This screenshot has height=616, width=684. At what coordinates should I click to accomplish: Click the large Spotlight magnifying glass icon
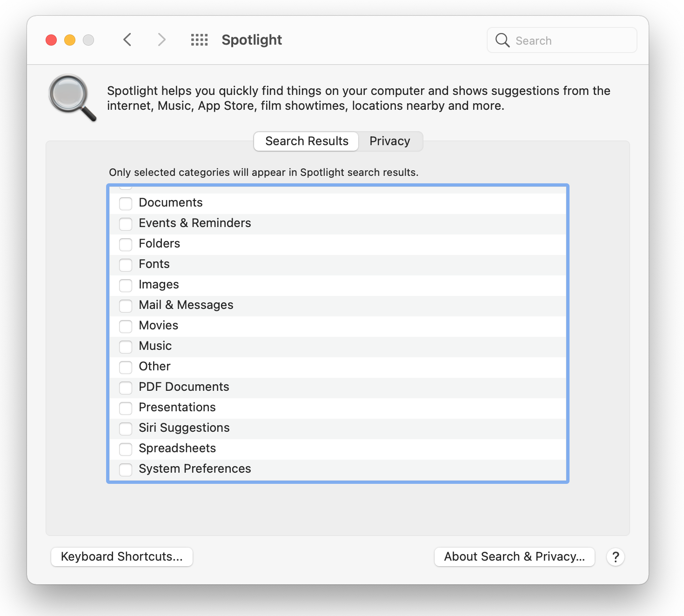point(73,98)
